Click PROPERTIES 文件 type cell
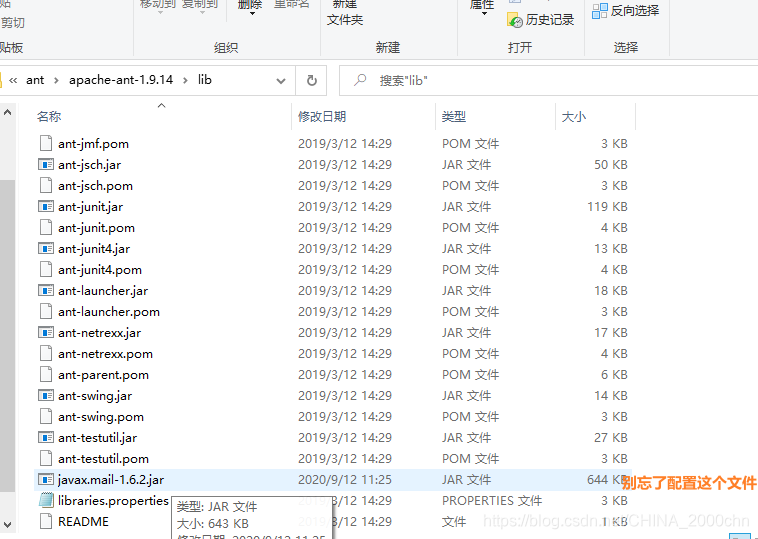 492,501
